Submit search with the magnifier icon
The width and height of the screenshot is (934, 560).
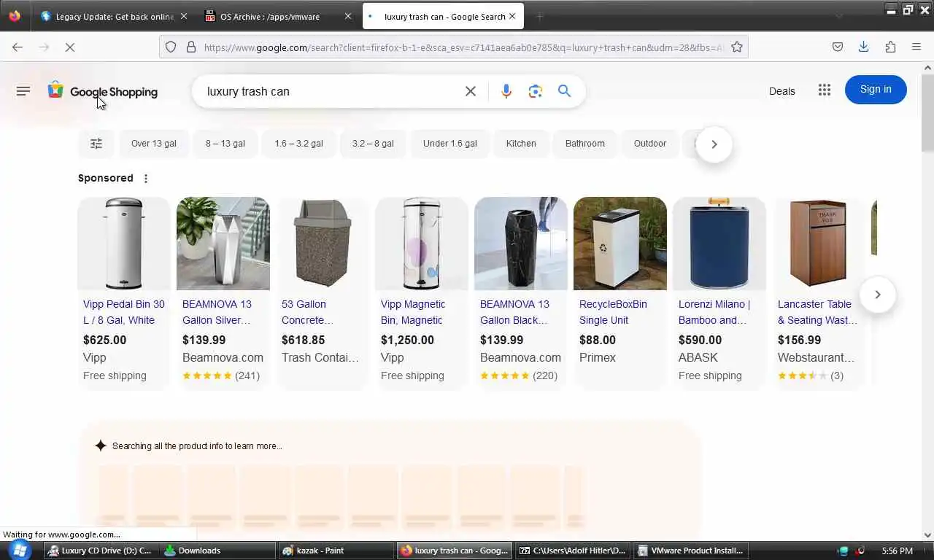pyautogui.click(x=564, y=91)
